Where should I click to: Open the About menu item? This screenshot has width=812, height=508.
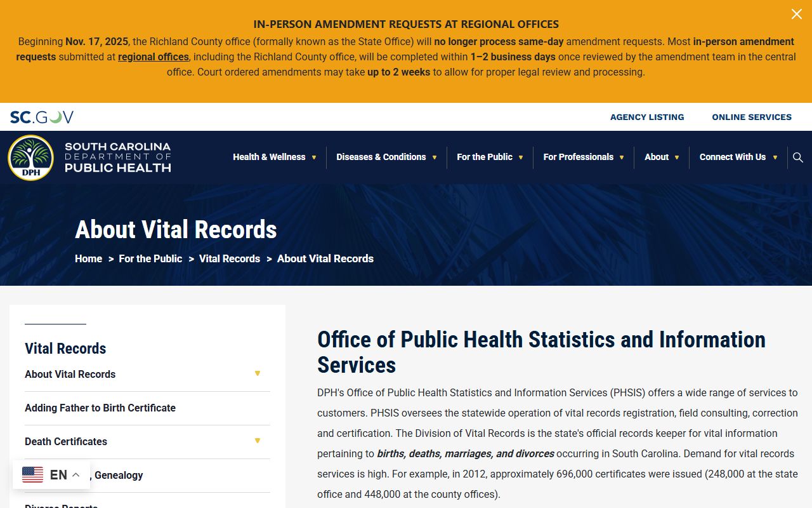657,157
